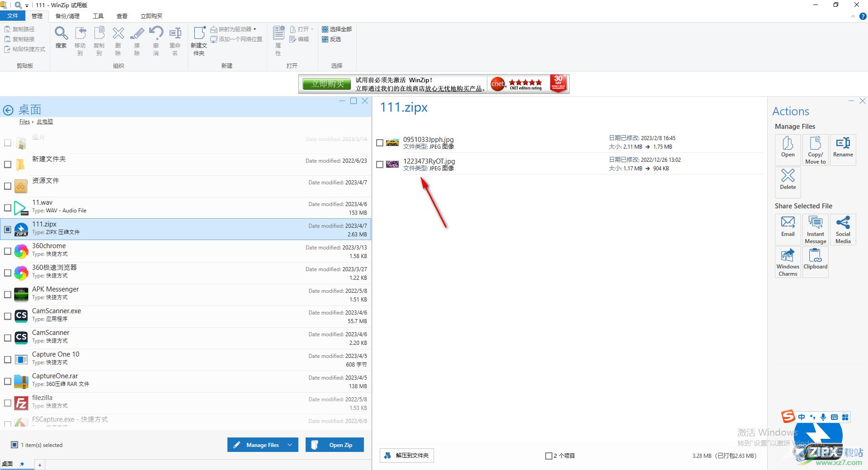Click Select All (选择全部) in ribbon
Image resolution: width=868 pixels, height=470 pixels.
(x=337, y=29)
